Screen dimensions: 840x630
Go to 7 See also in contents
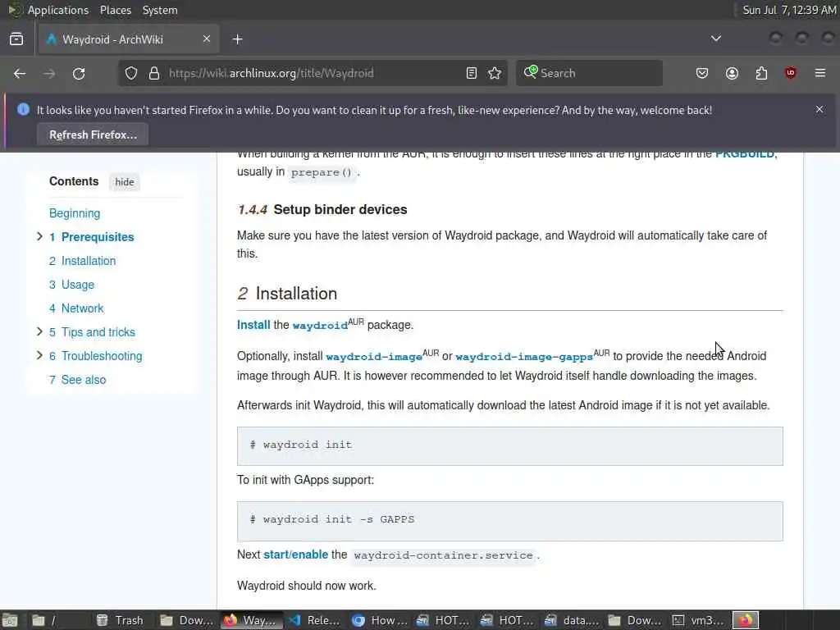(78, 380)
